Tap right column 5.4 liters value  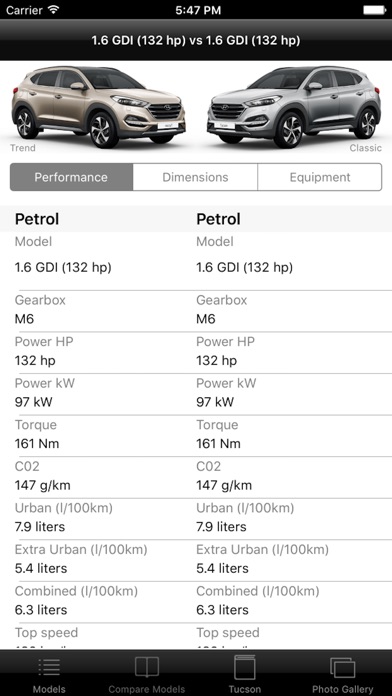tap(222, 568)
